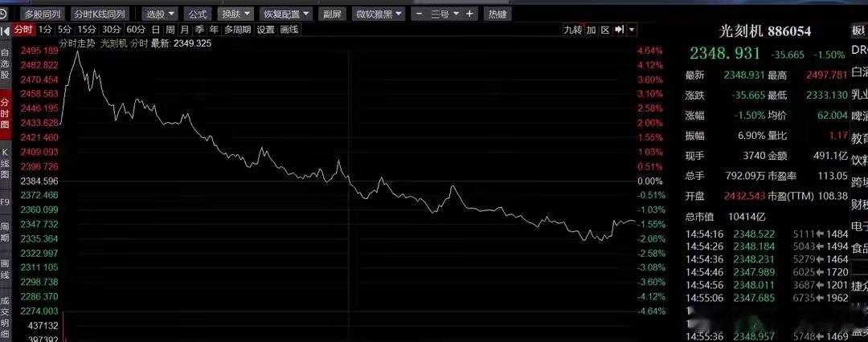The image size is (868, 342).
Task: Click the 分时走势 chart title label
Action: (x=77, y=43)
